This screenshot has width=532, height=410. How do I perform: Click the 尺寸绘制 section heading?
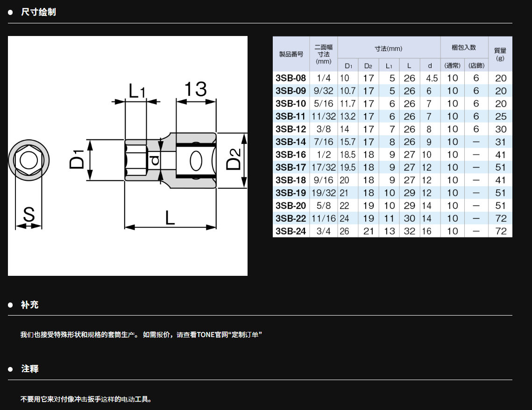pyautogui.click(x=38, y=12)
